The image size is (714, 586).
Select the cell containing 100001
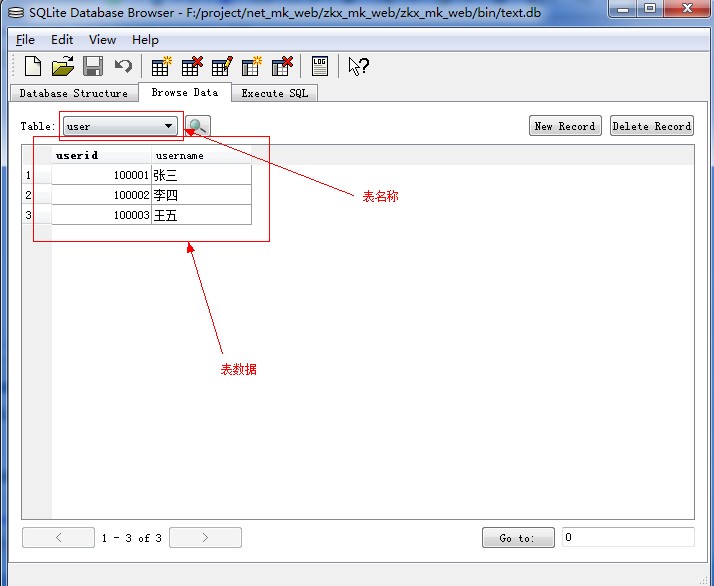102,175
